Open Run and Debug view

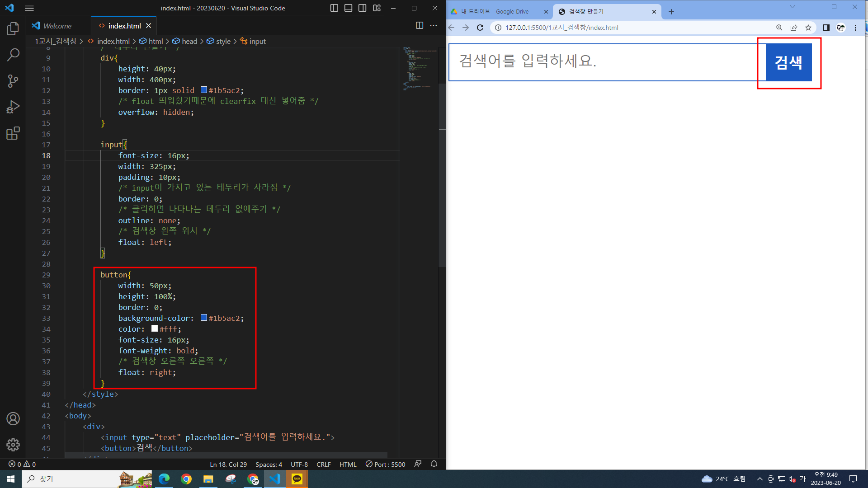coord(13,107)
